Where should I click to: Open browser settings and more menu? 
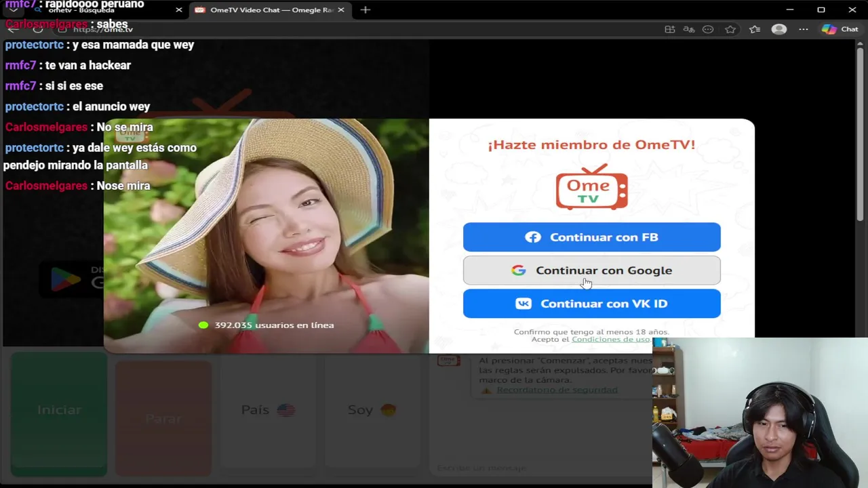[804, 29]
